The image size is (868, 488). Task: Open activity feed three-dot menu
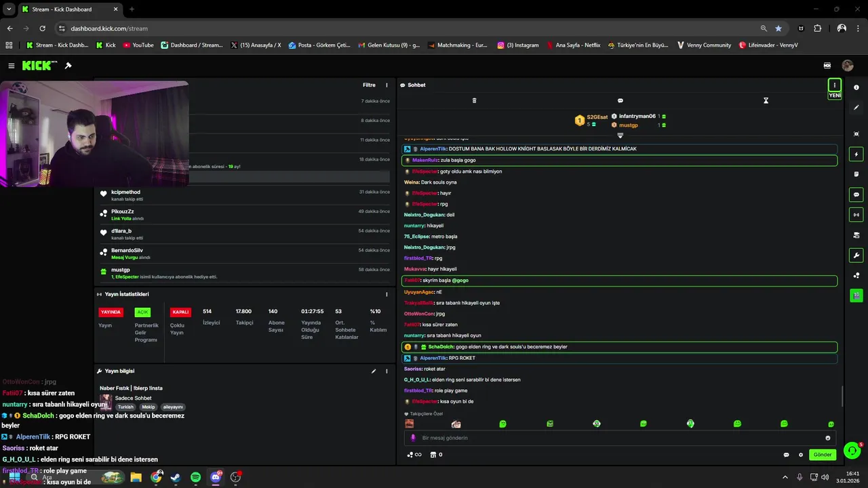click(x=387, y=85)
